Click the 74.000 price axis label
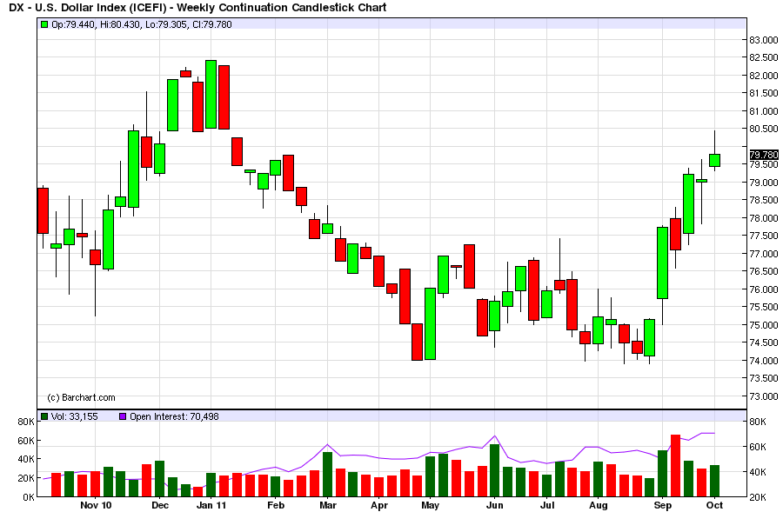Viewport: 783px width, 532px height. 764,361
